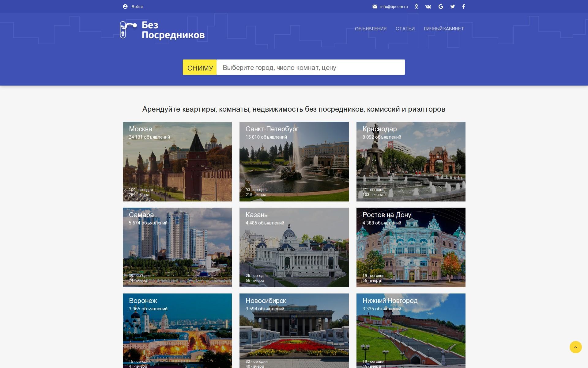
Task: Click the text 215 - вчера
Action: [256, 195]
